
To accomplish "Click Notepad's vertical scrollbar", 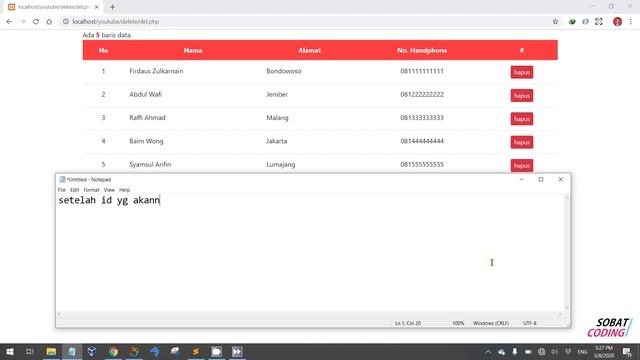I will point(567,252).
